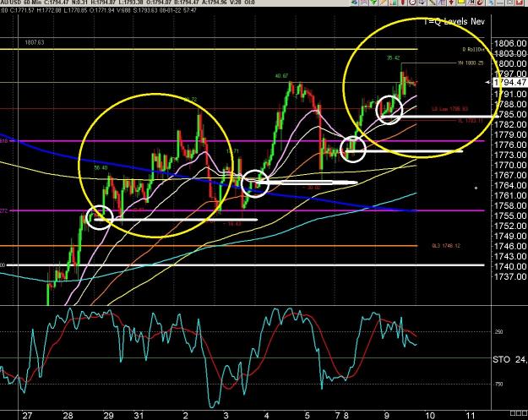Screen dimensions: 528x420
Task: Click date 3 on the time axis
Action: [x=226, y=415]
